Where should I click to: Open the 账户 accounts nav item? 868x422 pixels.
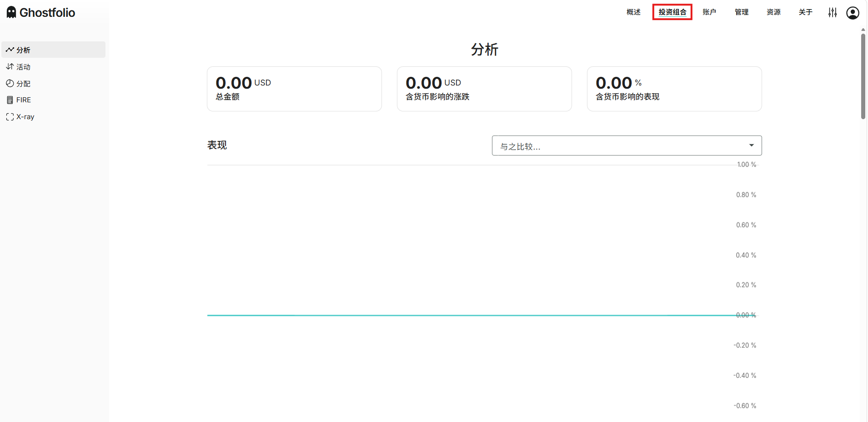click(x=709, y=12)
